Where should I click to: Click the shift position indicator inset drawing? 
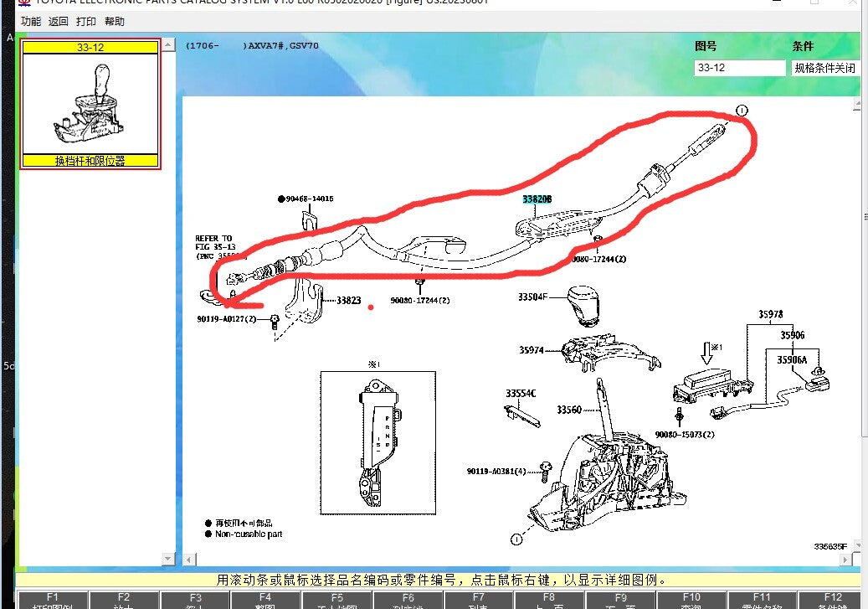(x=378, y=443)
